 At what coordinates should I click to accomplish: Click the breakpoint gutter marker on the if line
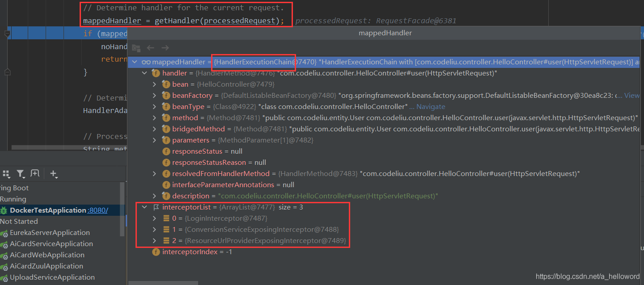tap(7, 34)
